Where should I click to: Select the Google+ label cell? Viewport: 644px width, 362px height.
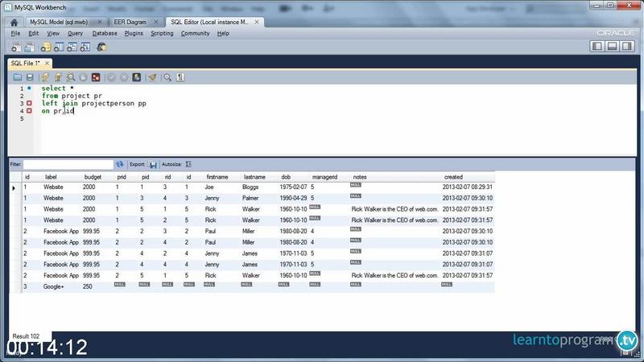(53, 286)
